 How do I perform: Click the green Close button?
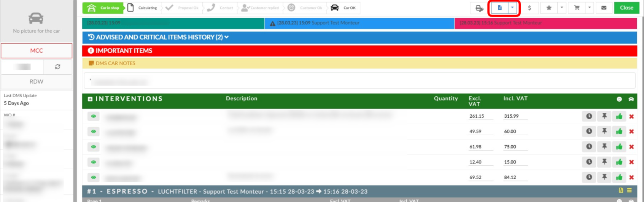626,8
